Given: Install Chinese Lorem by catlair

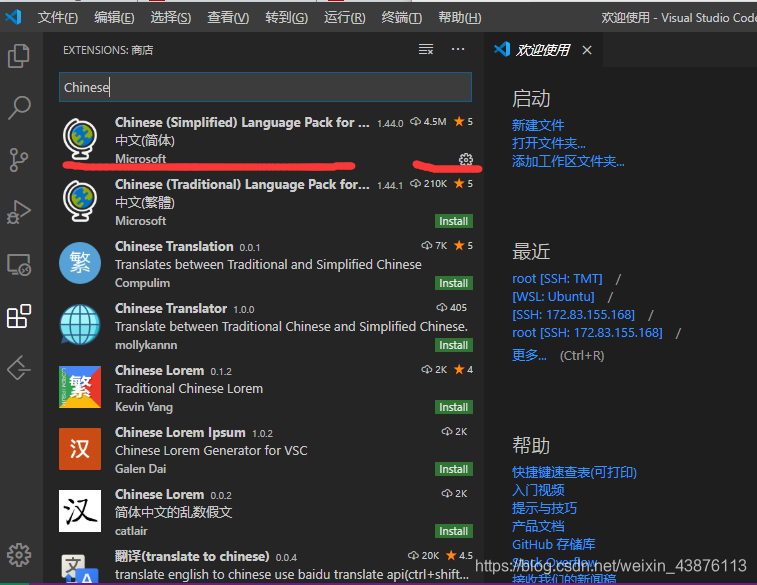Looking at the screenshot, I should tap(453, 531).
